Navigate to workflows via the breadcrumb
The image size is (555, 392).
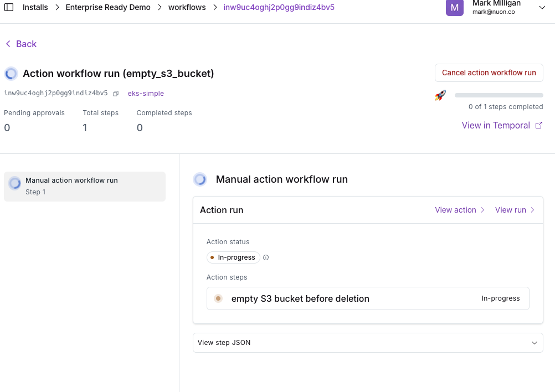click(x=187, y=7)
